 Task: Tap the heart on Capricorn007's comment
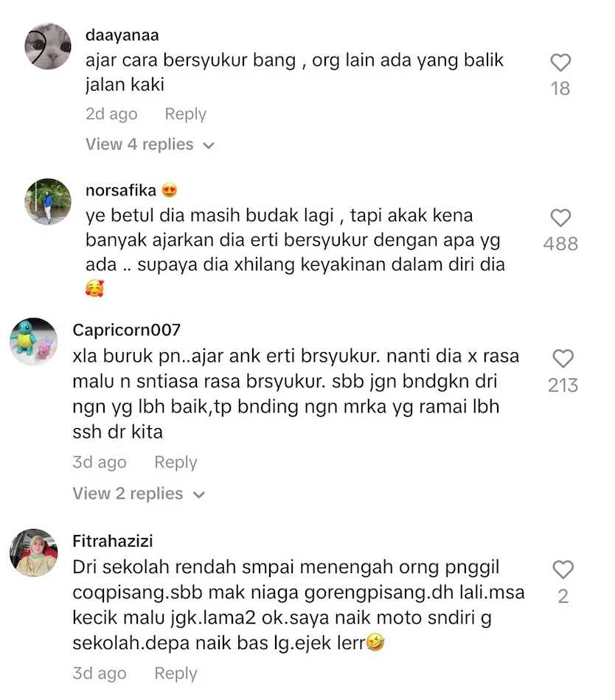(x=563, y=359)
